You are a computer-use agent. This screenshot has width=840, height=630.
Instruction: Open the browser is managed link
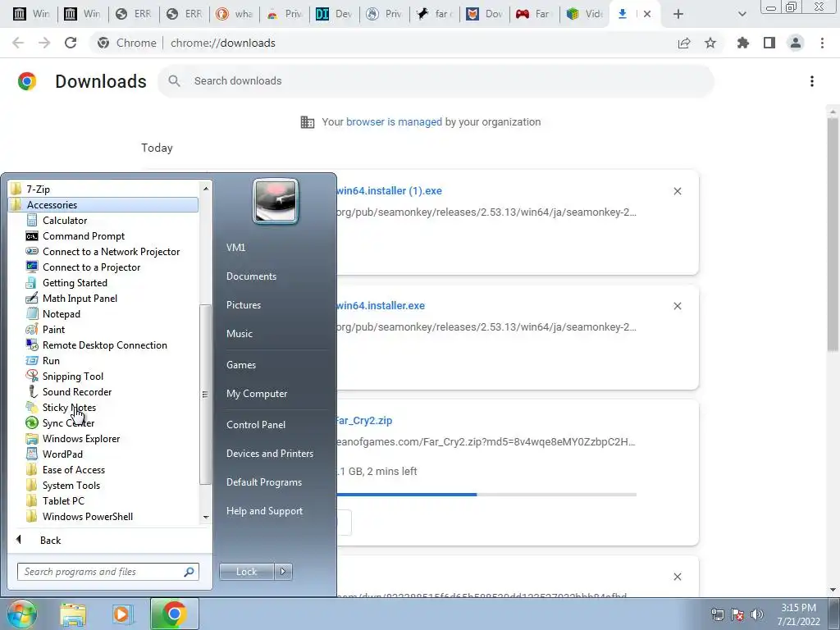tap(394, 121)
